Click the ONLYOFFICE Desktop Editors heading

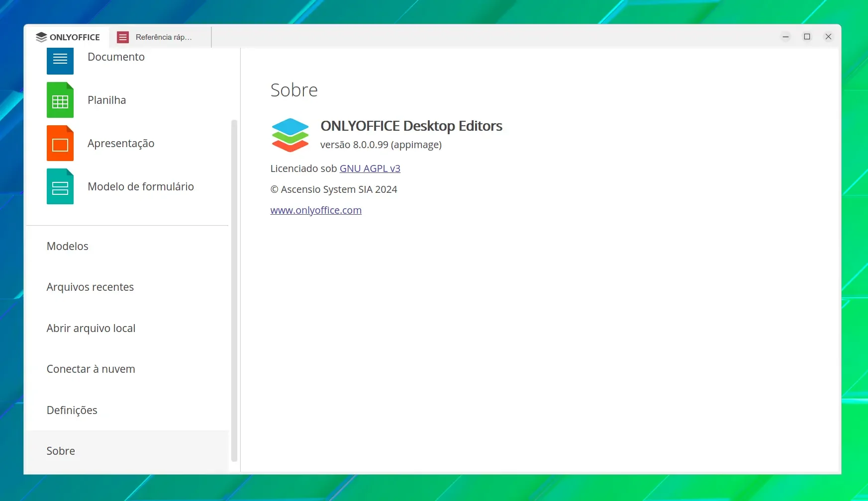[411, 126]
